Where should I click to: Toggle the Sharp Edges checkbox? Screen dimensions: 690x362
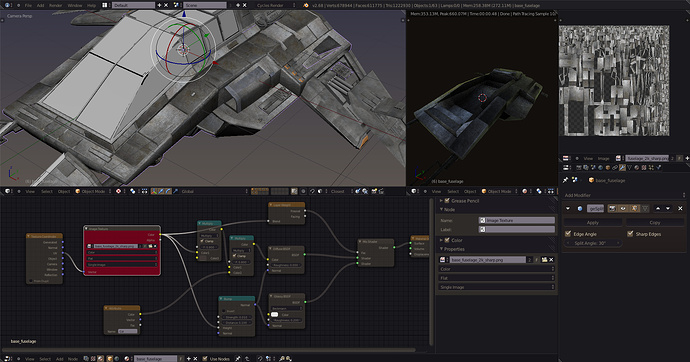(x=630, y=234)
